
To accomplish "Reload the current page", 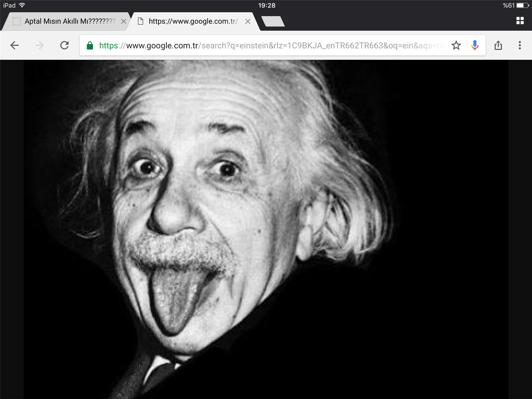I will tap(65, 45).
